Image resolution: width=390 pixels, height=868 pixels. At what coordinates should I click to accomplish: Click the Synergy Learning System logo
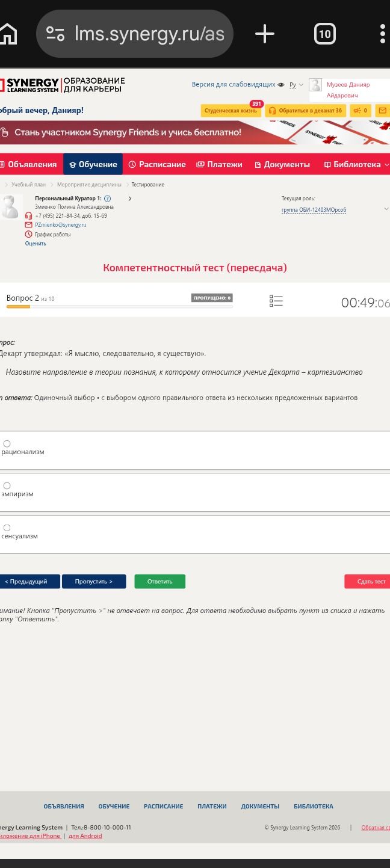pos(63,85)
